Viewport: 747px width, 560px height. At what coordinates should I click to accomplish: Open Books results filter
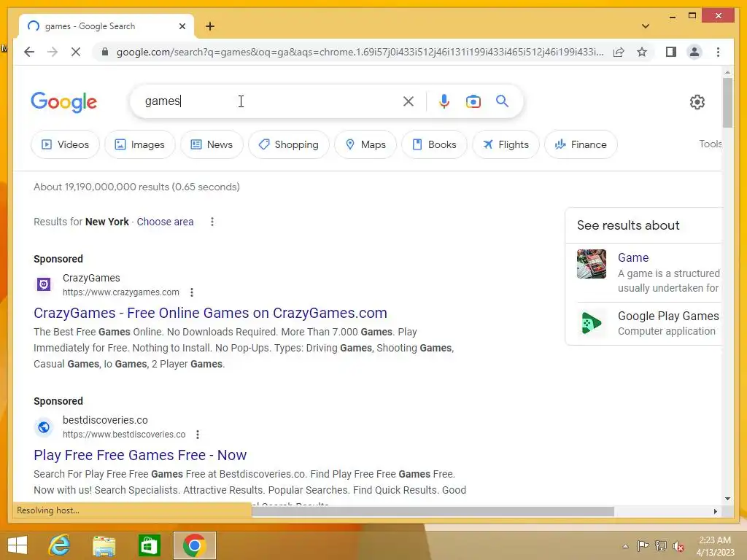click(435, 144)
